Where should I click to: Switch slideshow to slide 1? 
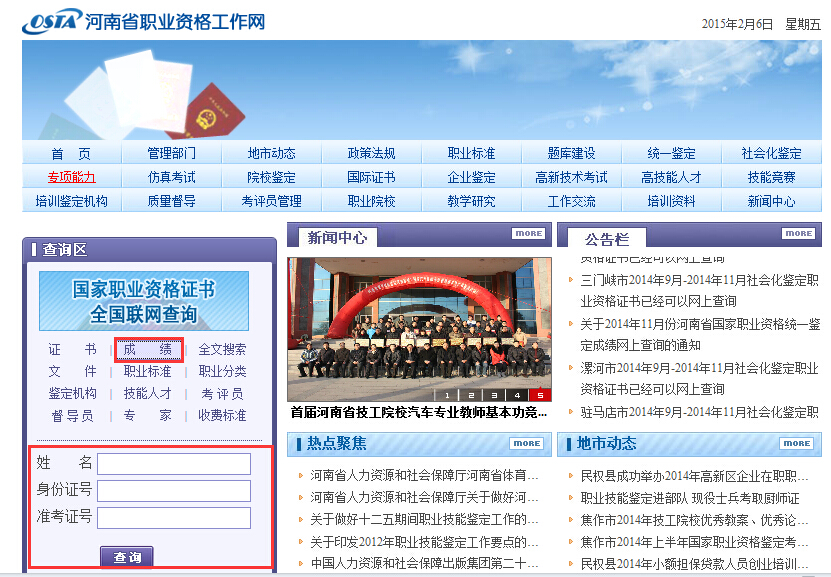(447, 395)
